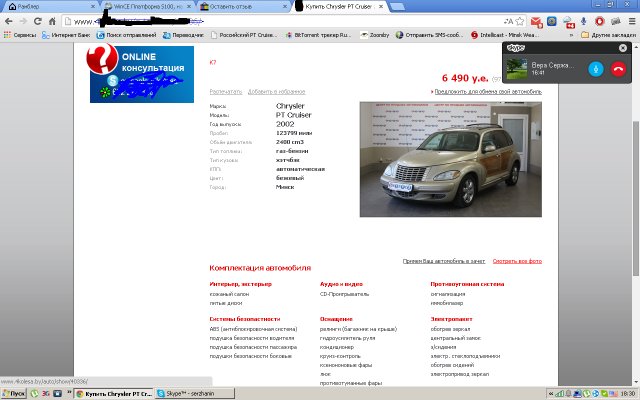Click the Распечатать link
This screenshot has height=400, width=640.
click(x=226, y=91)
